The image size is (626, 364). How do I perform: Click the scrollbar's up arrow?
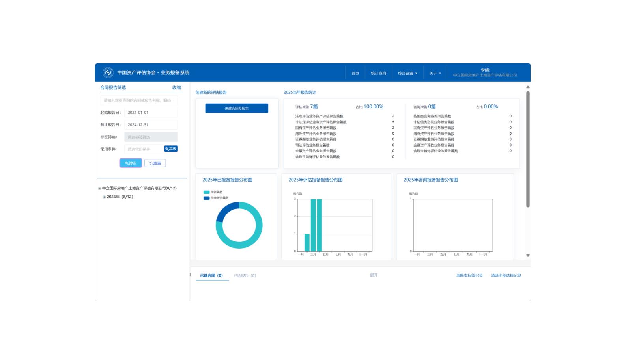pos(528,87)
